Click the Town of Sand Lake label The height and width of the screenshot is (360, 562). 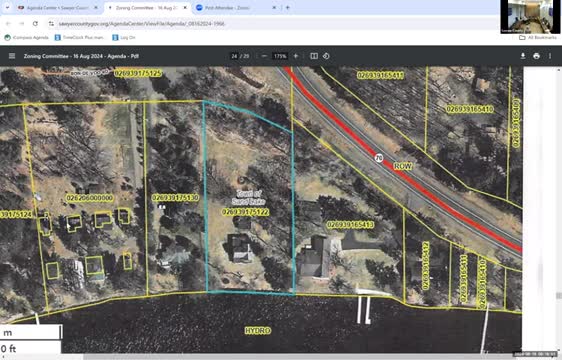tap(248, 197)
